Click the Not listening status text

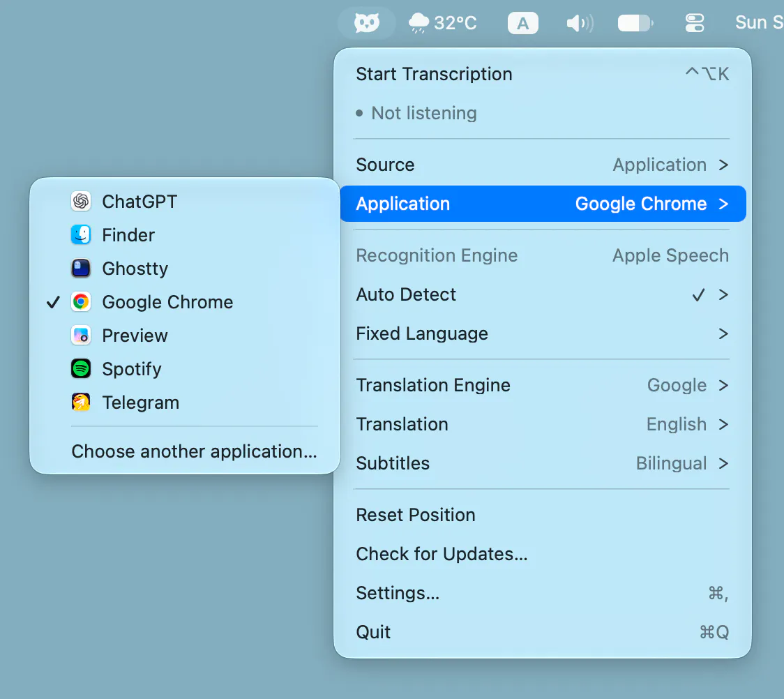point(424,114)
